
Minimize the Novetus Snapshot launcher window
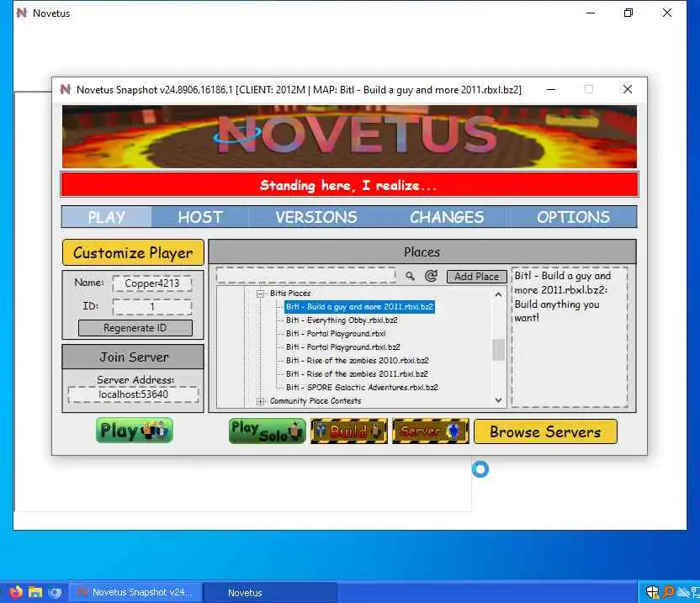(551, 89)
